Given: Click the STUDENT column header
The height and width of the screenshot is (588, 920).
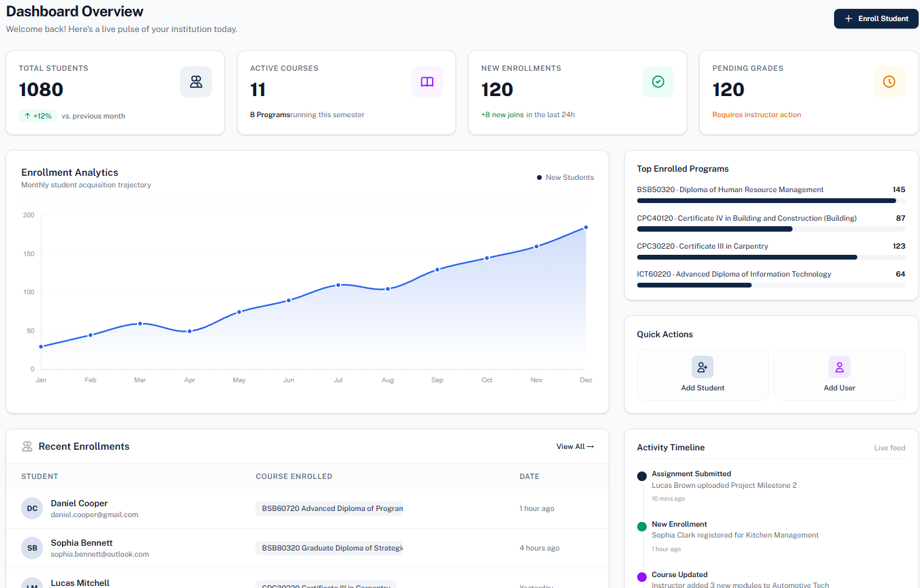Looking at the screenshot, I should coord(40,476).
